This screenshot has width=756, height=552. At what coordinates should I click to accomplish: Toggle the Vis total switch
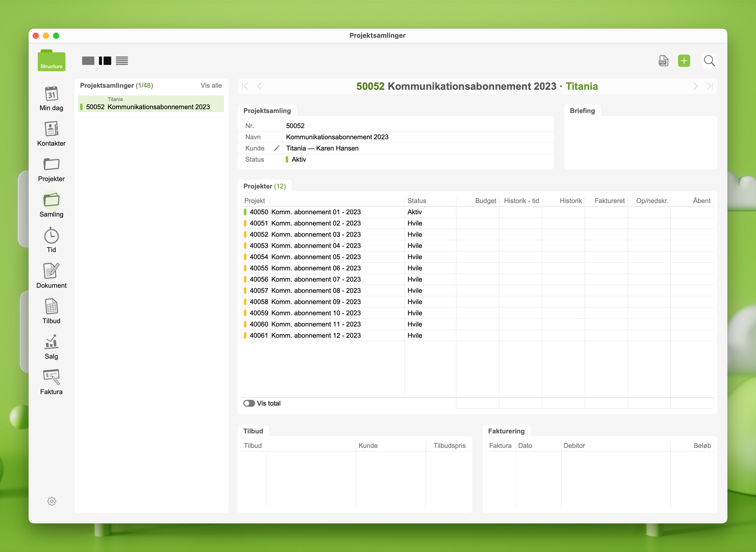pos(249,403)
